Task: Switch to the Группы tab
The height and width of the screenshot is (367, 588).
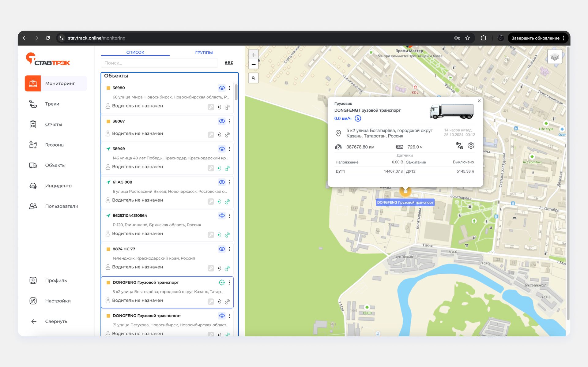Action: click(204, 52)
